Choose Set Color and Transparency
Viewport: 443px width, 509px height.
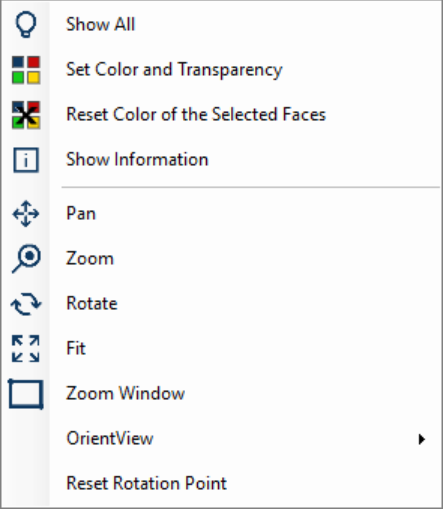pos(221,70)
